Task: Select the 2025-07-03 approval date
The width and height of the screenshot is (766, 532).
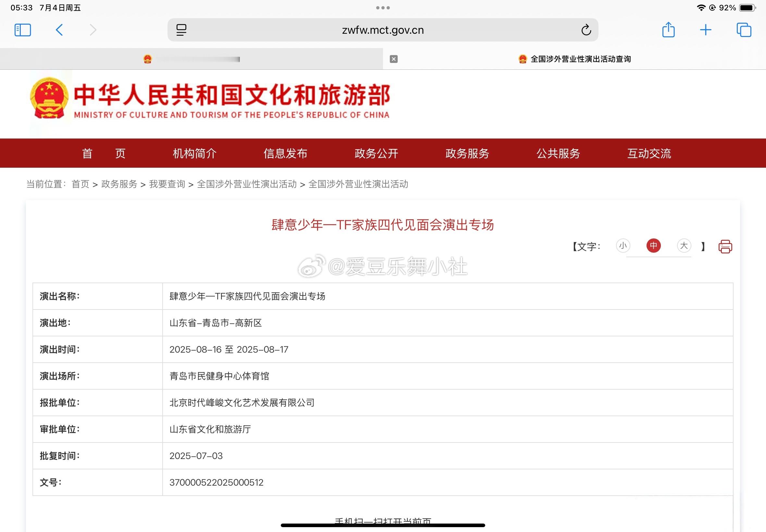Action: click(x=196, y=456)
